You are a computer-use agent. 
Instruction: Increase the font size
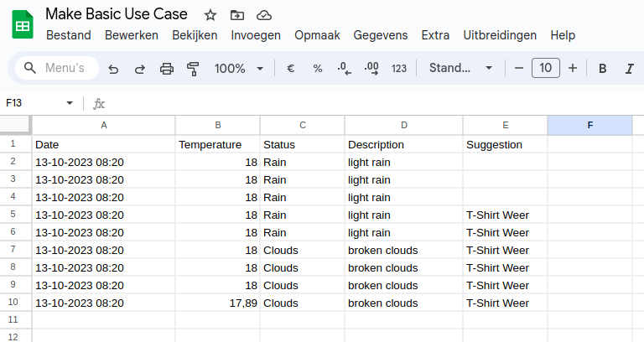[x=573, y=69]
